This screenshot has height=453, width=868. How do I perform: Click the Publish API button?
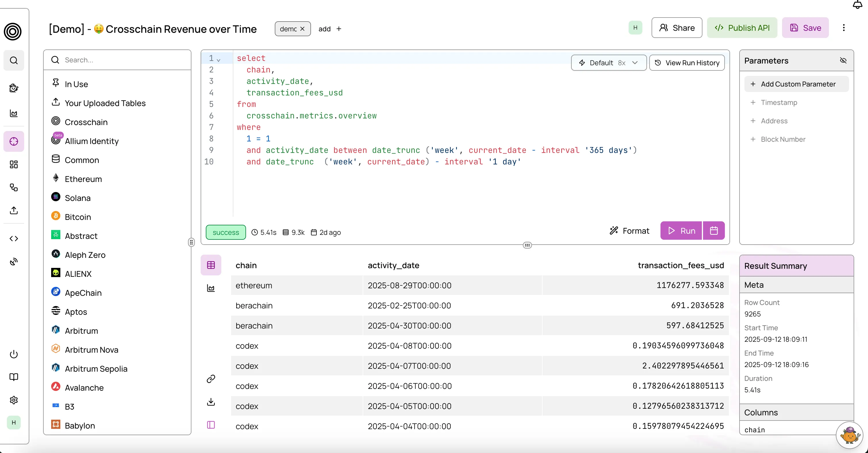(742, 28)
